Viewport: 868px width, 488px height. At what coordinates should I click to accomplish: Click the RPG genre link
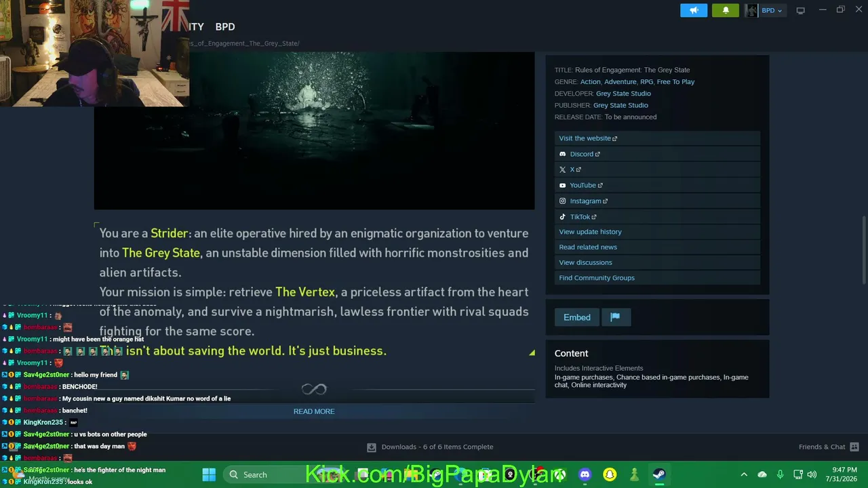pyautogui.click(x=646, y=82)
